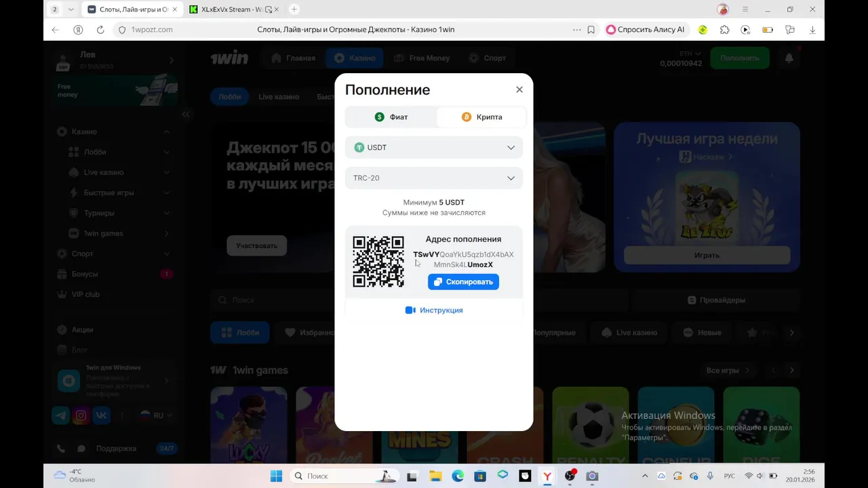Click the deposit QR code image
This screenshot has width=868, height=488.
click(x=378, y=262)
